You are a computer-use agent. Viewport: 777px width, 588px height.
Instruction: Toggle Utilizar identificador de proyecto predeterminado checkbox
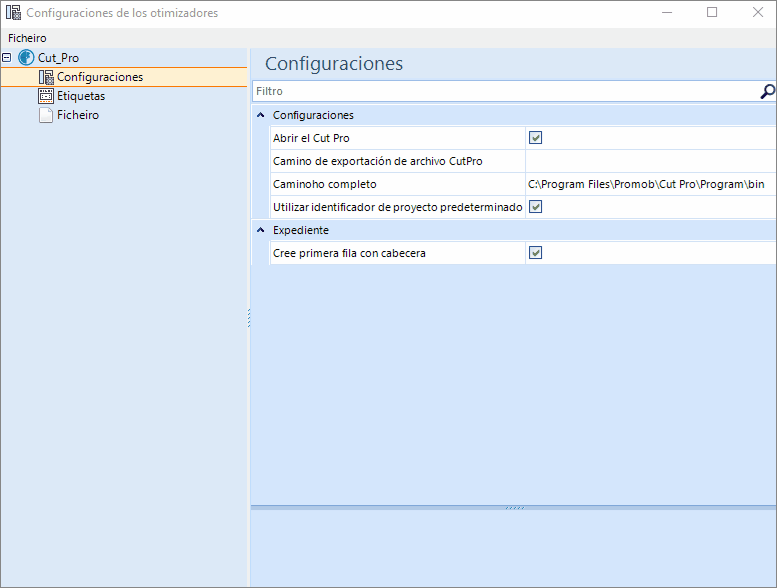[x=535, y=207]
